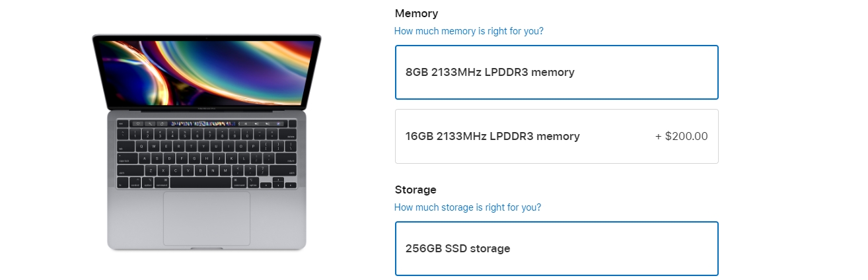Screen dimensions: 868x280
Task: Open 'How much memory is right for you?' link
Action: [468, 31]
